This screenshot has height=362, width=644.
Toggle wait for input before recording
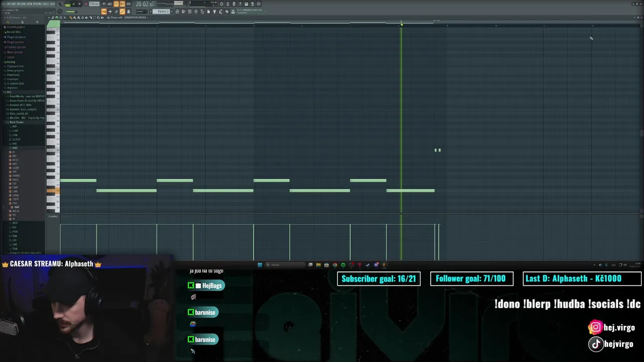pyautogui.click(x=110, y=4)
